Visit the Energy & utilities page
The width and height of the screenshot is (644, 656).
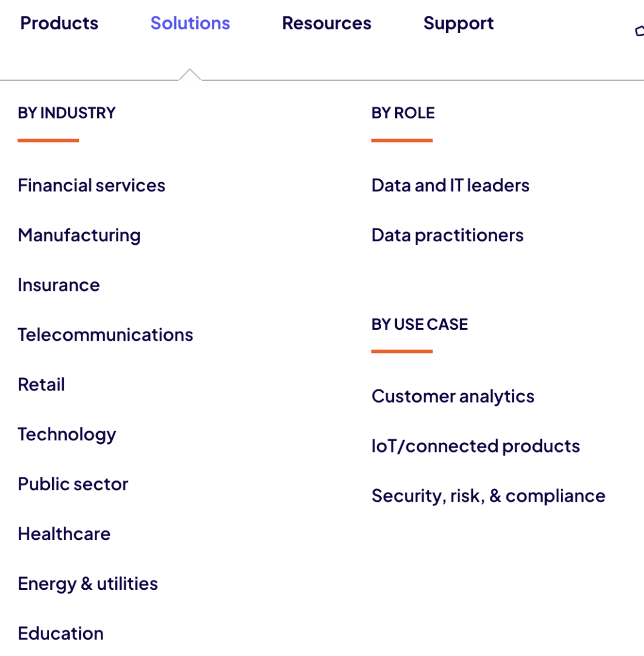pos(88,584)
